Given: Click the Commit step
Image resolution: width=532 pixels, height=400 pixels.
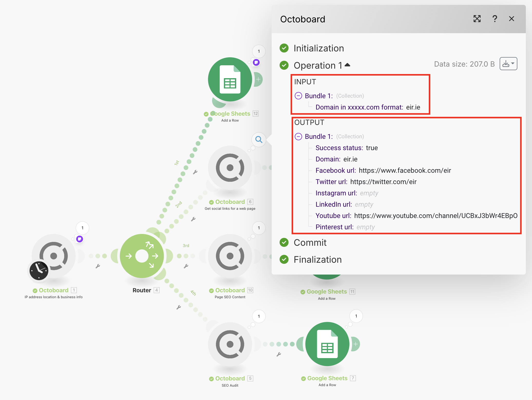Looking at the screenshot, I should [x=310, y=243].
